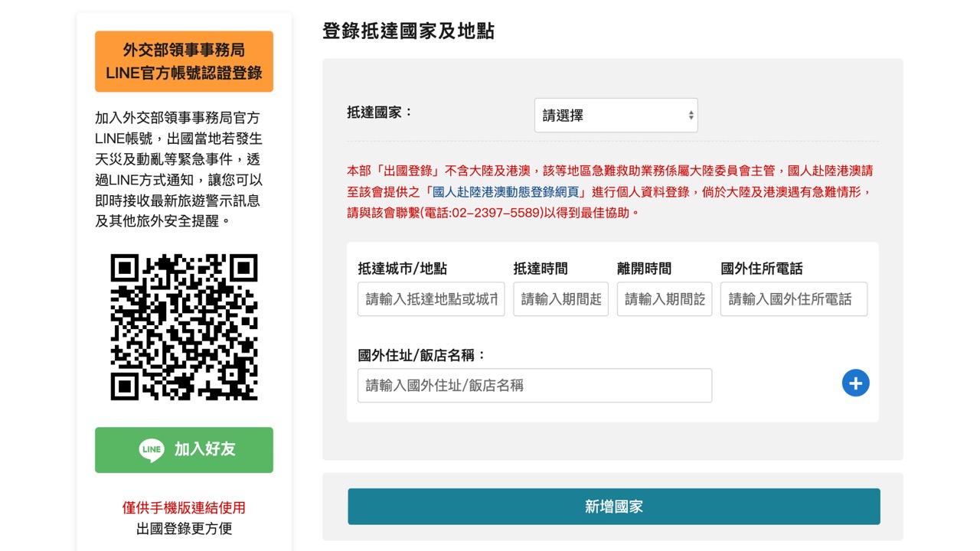
Task: Click the 加入好友 text on the green button
Action: pos(204,449)
